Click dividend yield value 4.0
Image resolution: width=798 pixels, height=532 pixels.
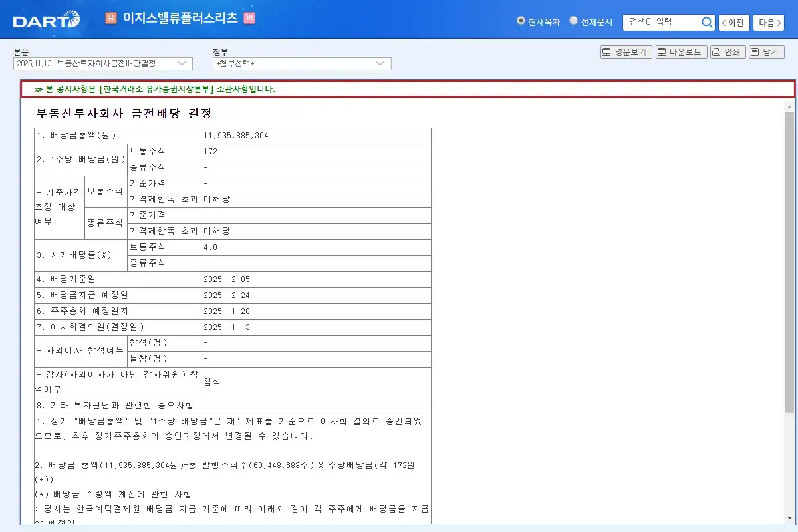(x=211, y=247)
